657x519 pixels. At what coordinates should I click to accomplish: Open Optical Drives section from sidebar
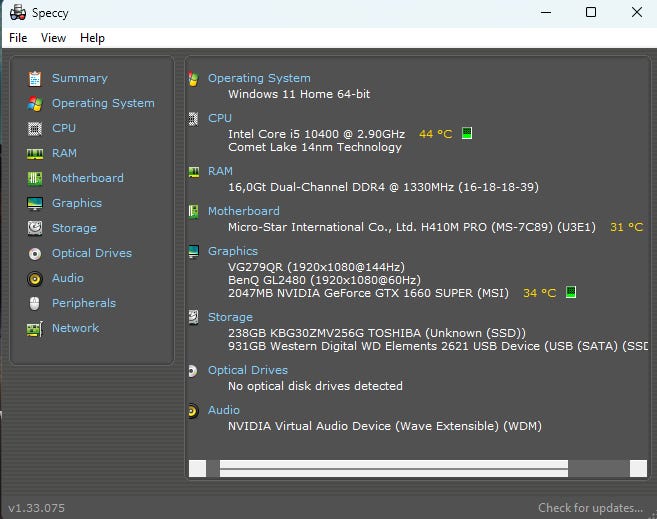(x=92, y=253)
